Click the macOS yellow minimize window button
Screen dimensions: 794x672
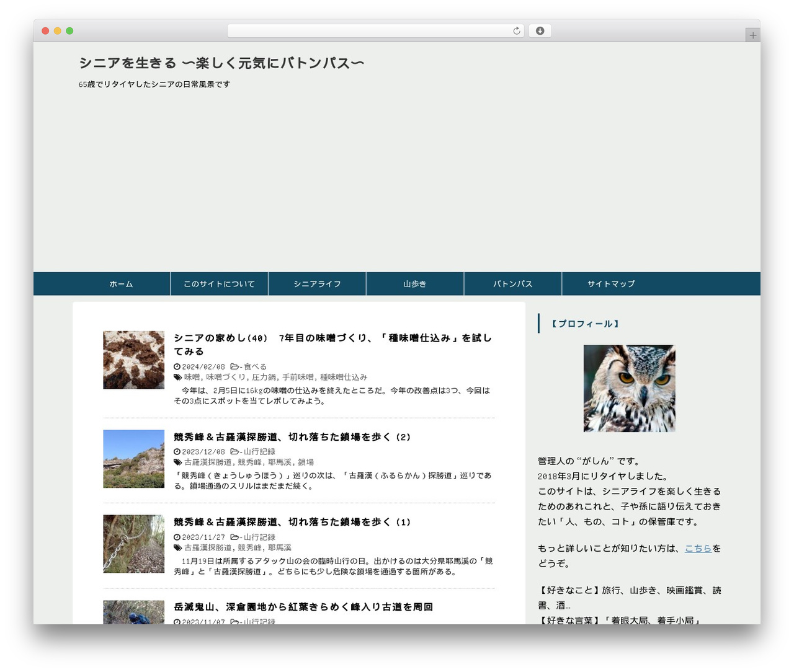point(57,31)
